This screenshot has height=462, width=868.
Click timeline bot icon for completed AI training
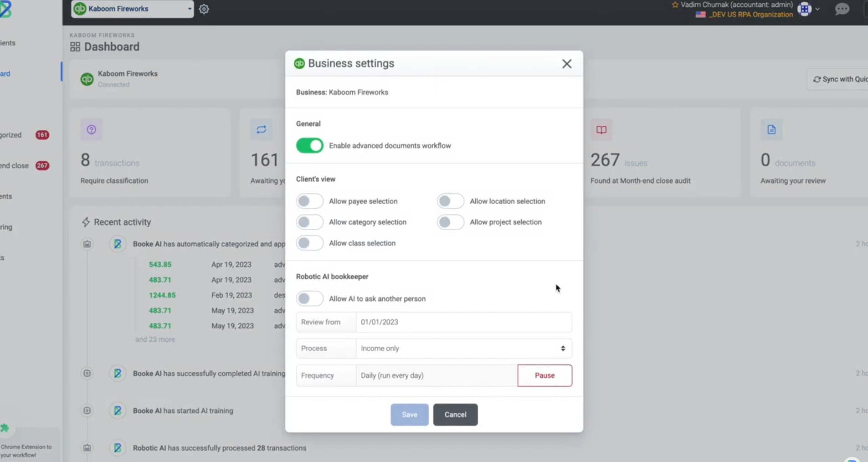pos(87,373)
